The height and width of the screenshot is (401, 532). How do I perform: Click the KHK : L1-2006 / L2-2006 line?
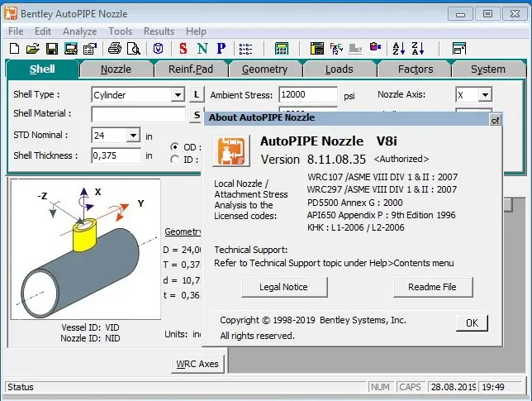pos(356,227)
